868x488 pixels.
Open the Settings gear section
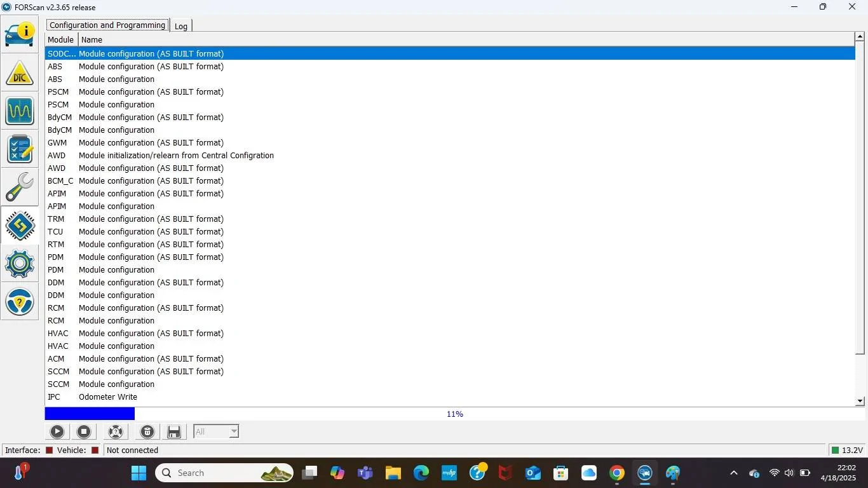click(20, 263)
